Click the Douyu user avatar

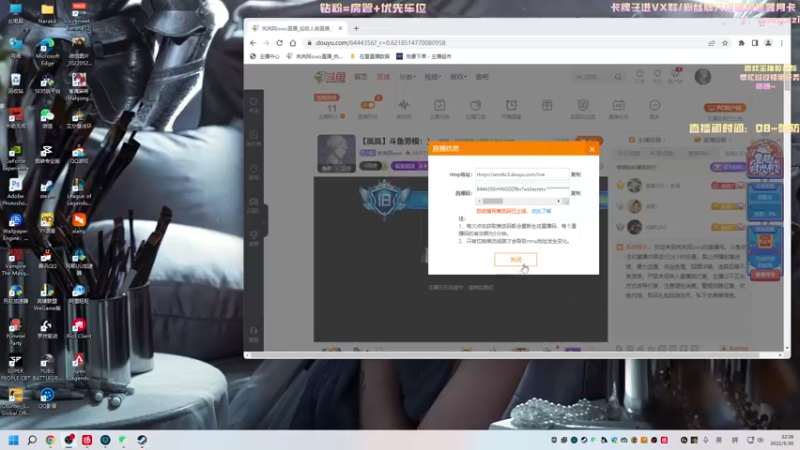pos(703,77)
